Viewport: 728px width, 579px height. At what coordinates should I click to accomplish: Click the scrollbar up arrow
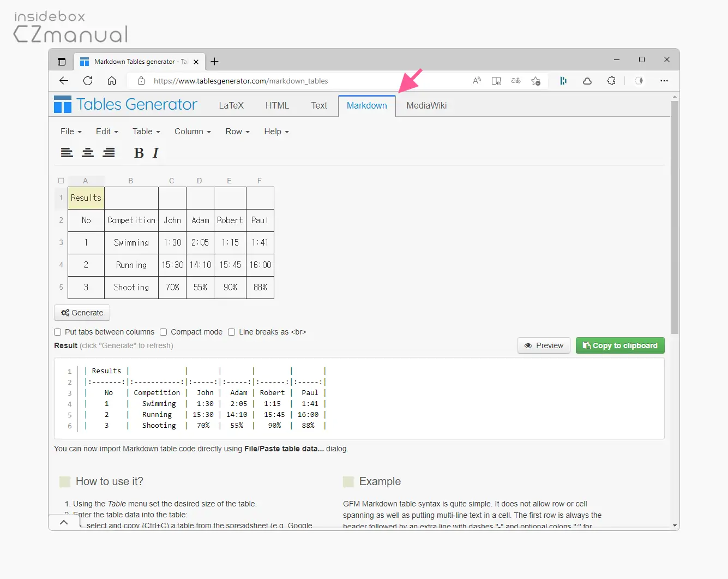click(x=675, y=97)
